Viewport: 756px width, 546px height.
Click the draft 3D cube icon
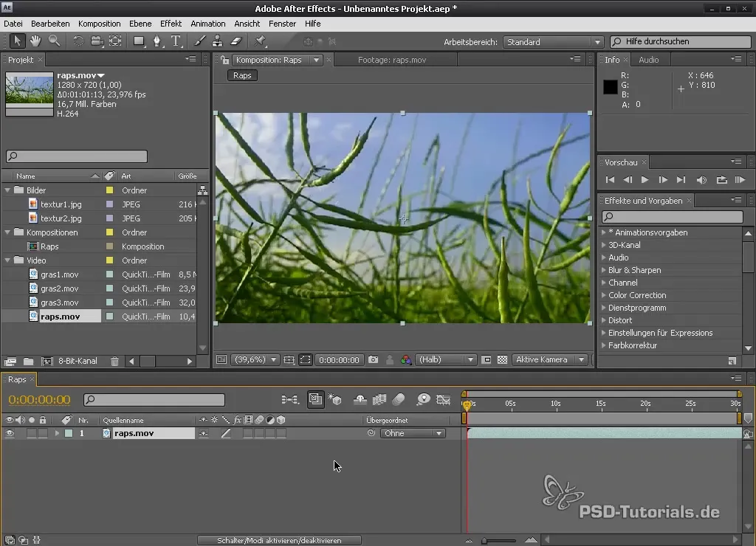pyautogui.click(x=334, y=399)
